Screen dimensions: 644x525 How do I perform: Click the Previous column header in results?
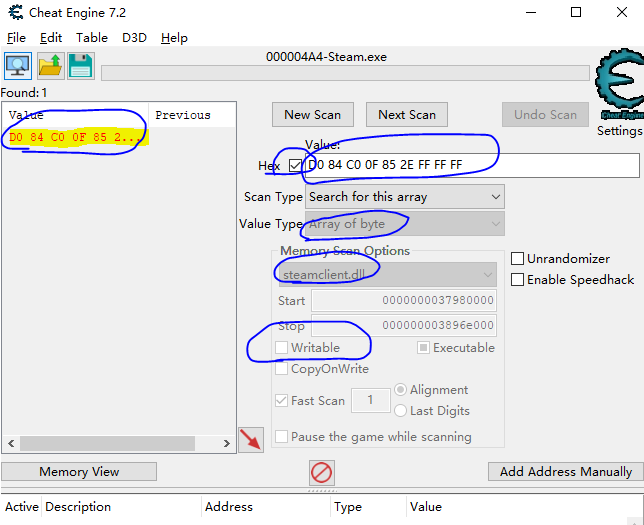pyautogui.click(x=192, y=115)
